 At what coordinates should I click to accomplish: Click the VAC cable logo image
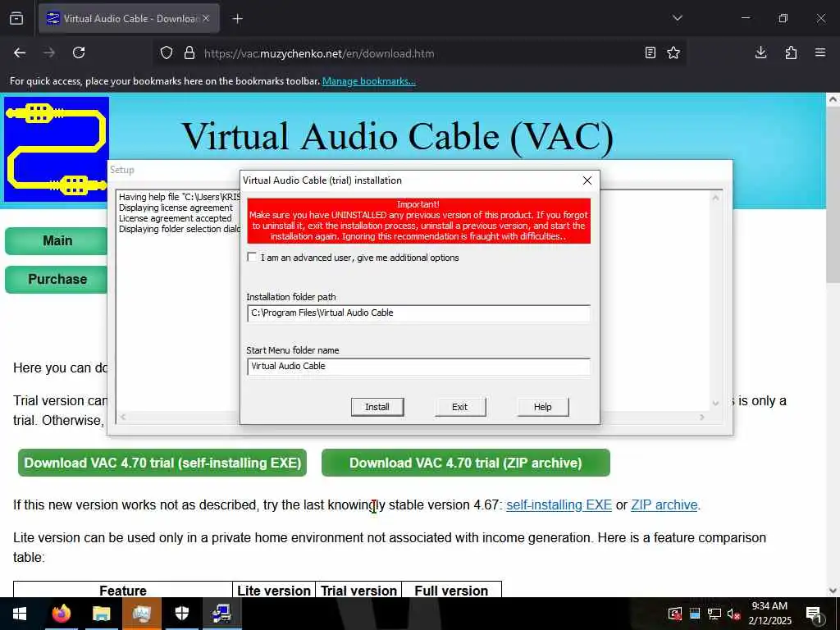point(57,148)
